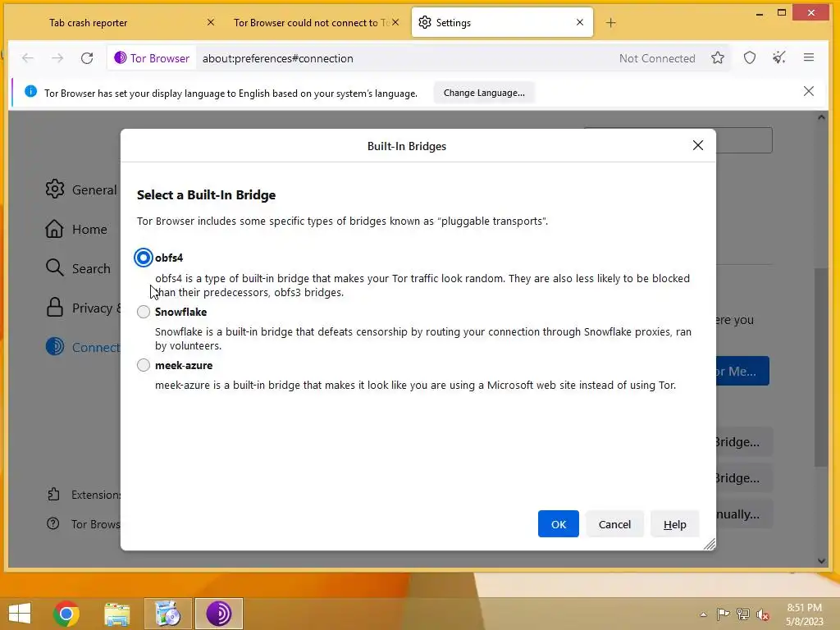Select meek-azure radio button
Screen dimensions: 840x630
143,365
